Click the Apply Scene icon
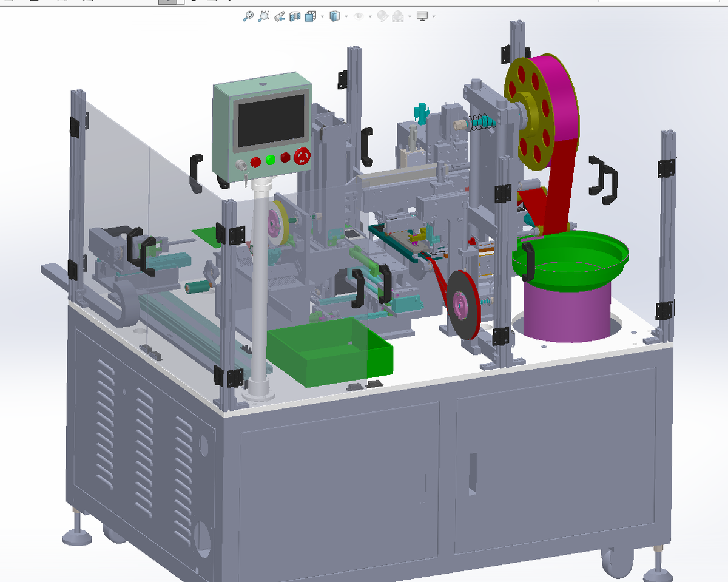728x582 pixels. coord(398,16)
